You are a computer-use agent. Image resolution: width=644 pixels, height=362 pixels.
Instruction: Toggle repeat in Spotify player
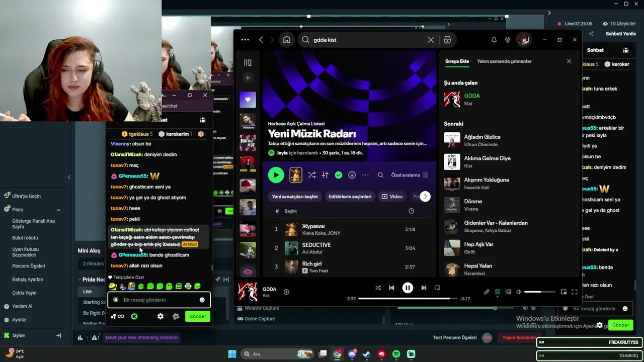pos(437,288)
